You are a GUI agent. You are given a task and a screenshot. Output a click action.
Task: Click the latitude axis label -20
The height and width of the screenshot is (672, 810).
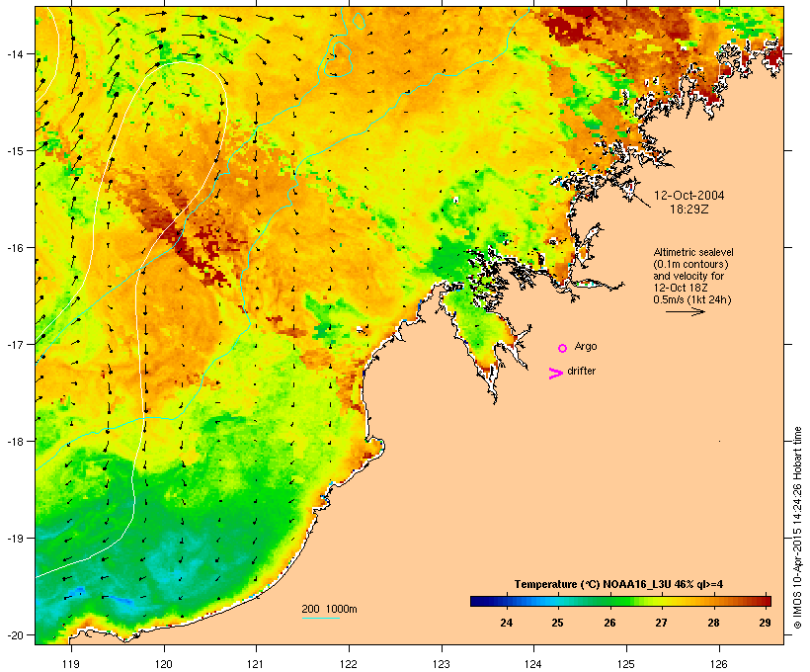pyautogui.click(x=14, y=634)
